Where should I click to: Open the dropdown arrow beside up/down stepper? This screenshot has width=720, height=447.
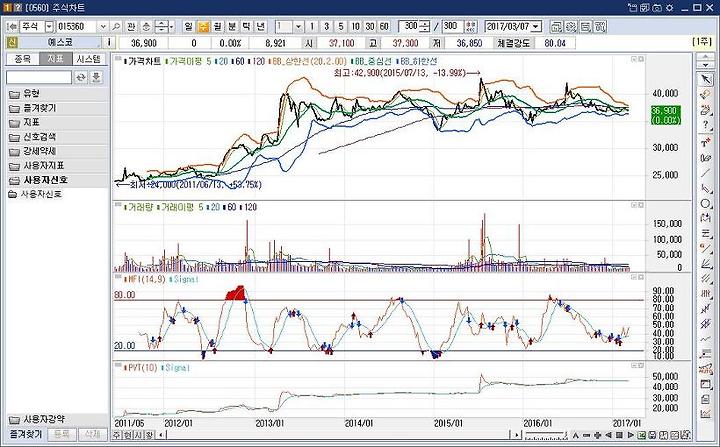[x=172, y=26]
